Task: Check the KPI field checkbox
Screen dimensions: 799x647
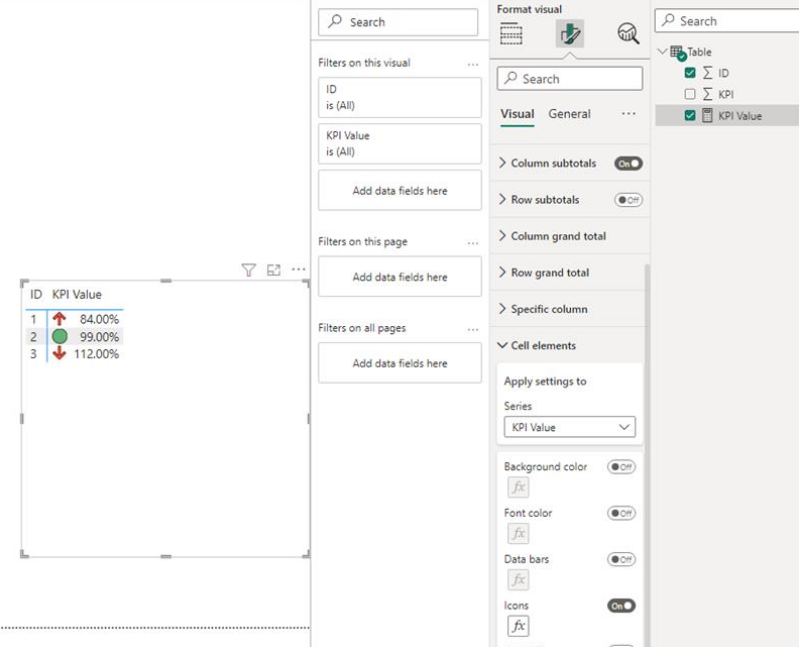Action: (x=690, y=94)
